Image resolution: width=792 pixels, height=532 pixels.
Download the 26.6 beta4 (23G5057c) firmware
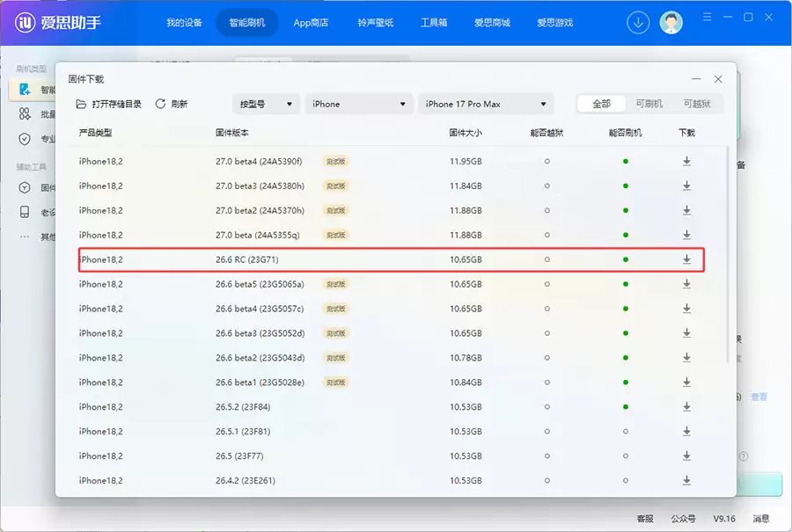[686, 309]
